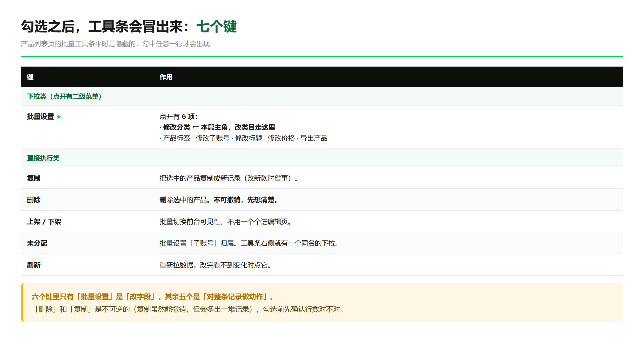Click the 修改子账号 item

click(x=212, y=138)
